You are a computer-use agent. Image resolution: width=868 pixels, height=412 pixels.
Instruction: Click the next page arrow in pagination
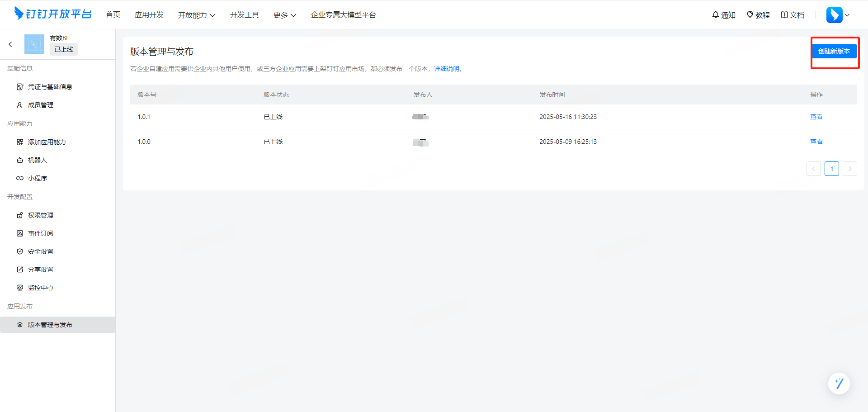pos(849,169)
